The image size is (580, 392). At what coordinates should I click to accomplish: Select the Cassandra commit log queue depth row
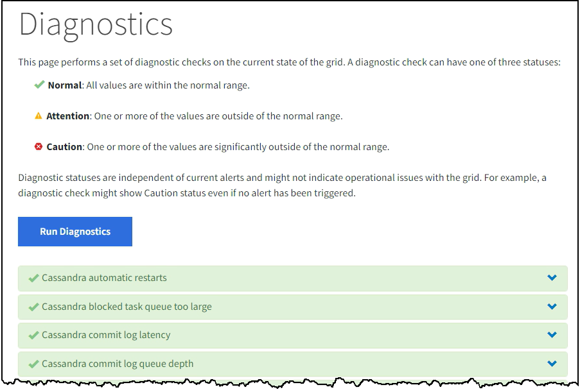point(118,364)
